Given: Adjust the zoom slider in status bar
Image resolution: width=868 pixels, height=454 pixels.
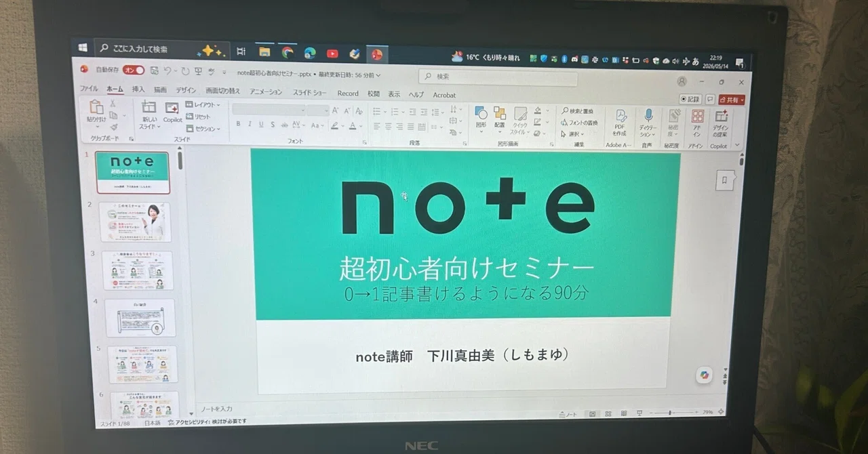Looking at the screenshot, I should [671, 413].
